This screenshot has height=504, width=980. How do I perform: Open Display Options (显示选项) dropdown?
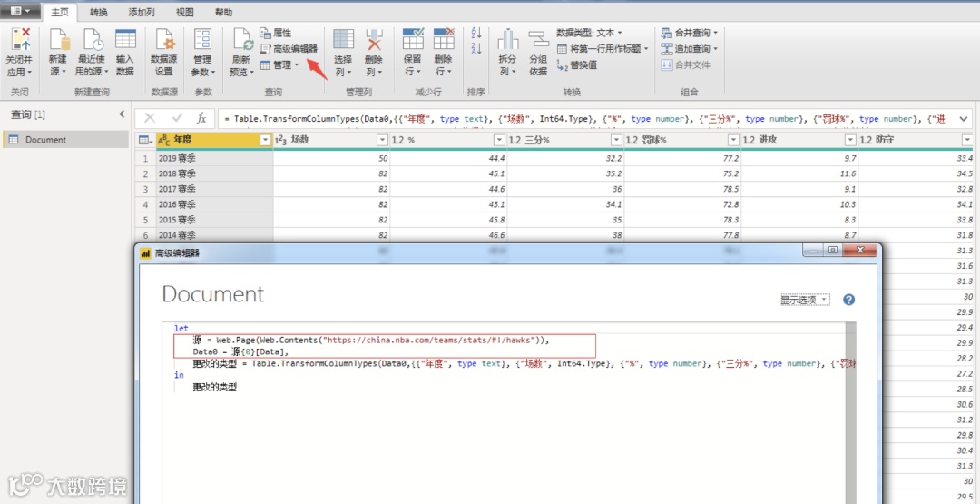[805, 300]
